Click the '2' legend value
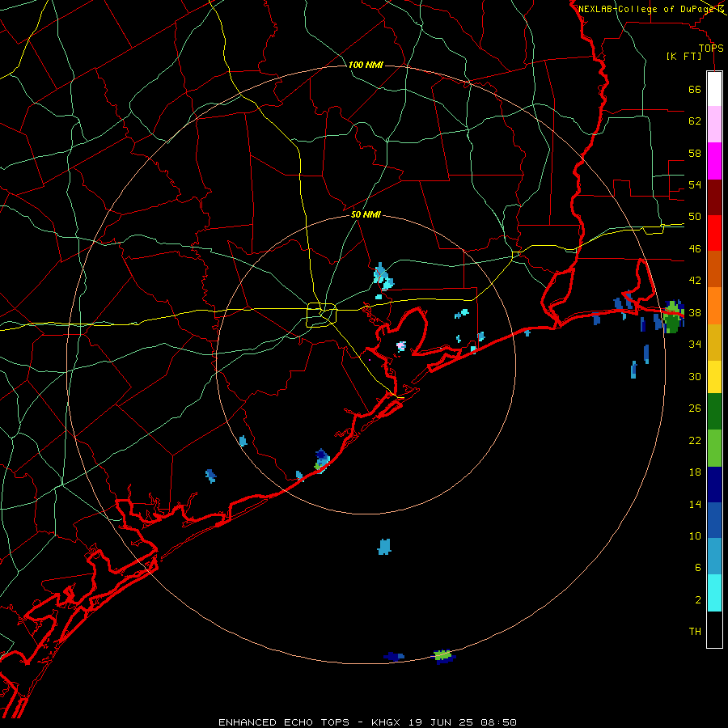 click(697, 600)
